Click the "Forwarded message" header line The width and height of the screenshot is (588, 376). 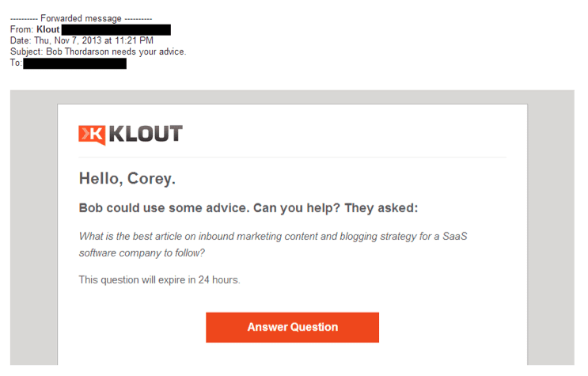(82, 18)
